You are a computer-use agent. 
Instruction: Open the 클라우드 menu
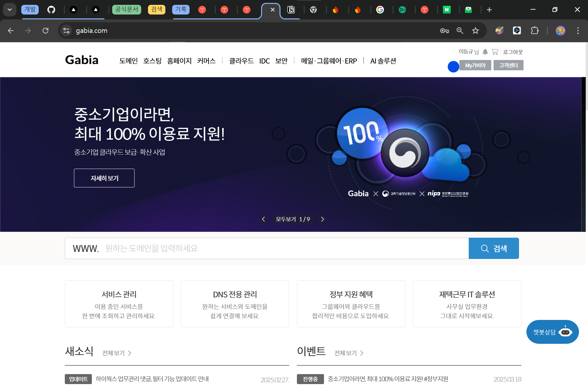[x=241, y=61]
